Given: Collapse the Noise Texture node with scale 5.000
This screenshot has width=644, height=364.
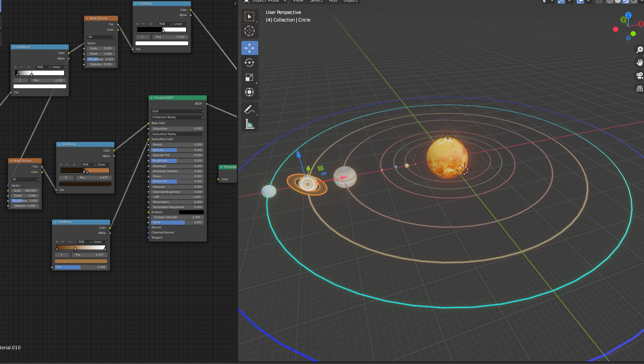Looking at the screenshot, I should [x=87, y=18].
